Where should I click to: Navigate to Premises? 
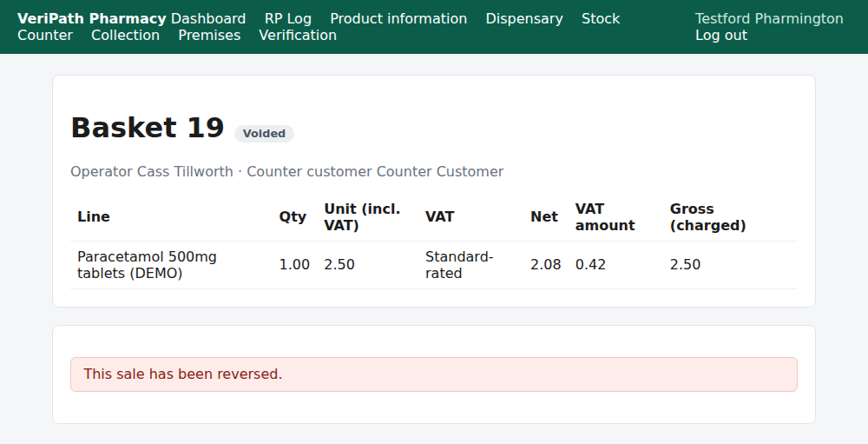point(209,36)
